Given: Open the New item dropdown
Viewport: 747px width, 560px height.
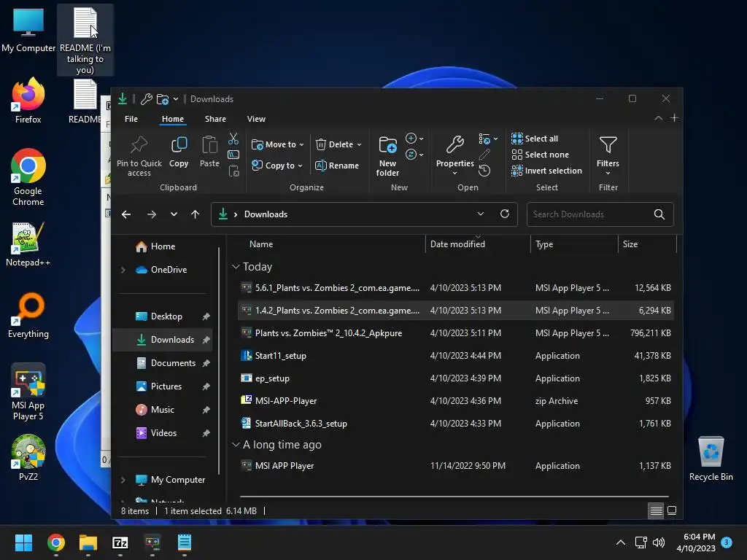Looking at the screenshot, I should click(x=414, y=139).
